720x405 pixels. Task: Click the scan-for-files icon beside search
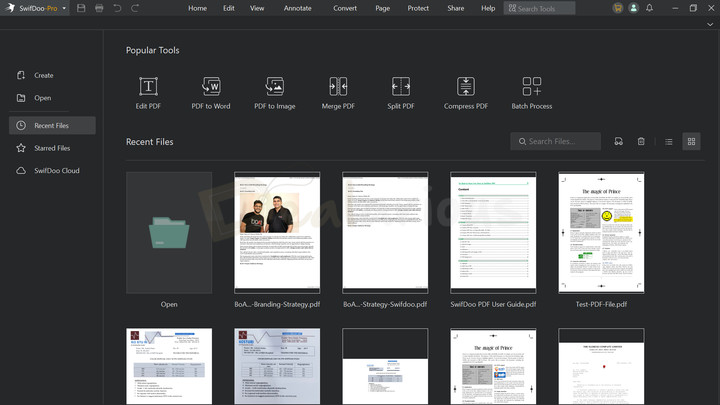click(x=619, y=141)
